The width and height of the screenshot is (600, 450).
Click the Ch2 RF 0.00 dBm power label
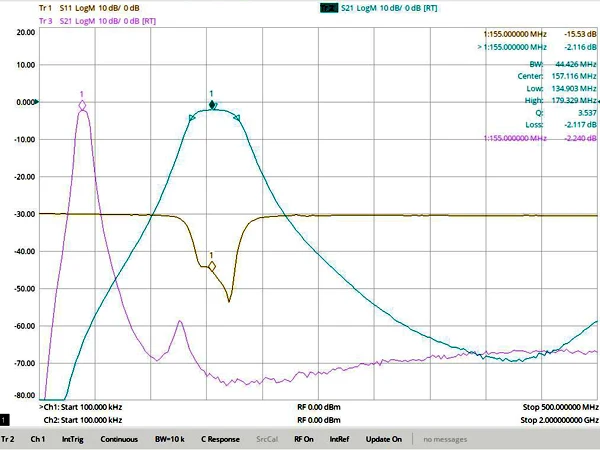tap(319, 420)
